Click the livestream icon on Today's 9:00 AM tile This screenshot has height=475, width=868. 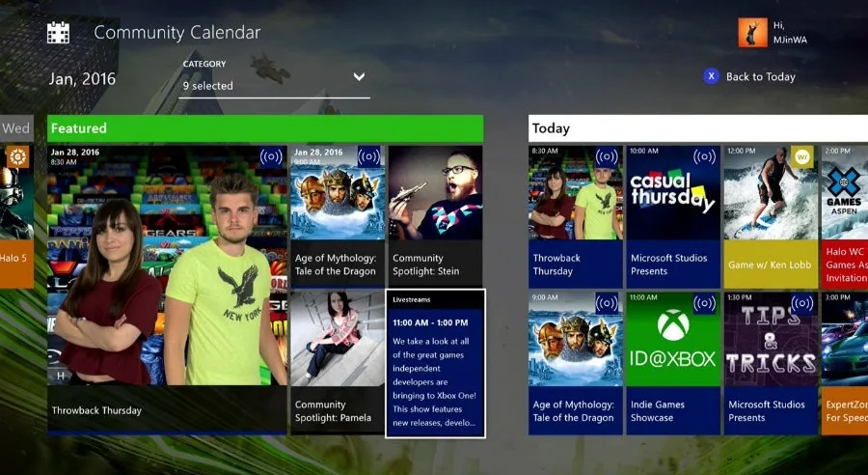(x=607, y=303)
